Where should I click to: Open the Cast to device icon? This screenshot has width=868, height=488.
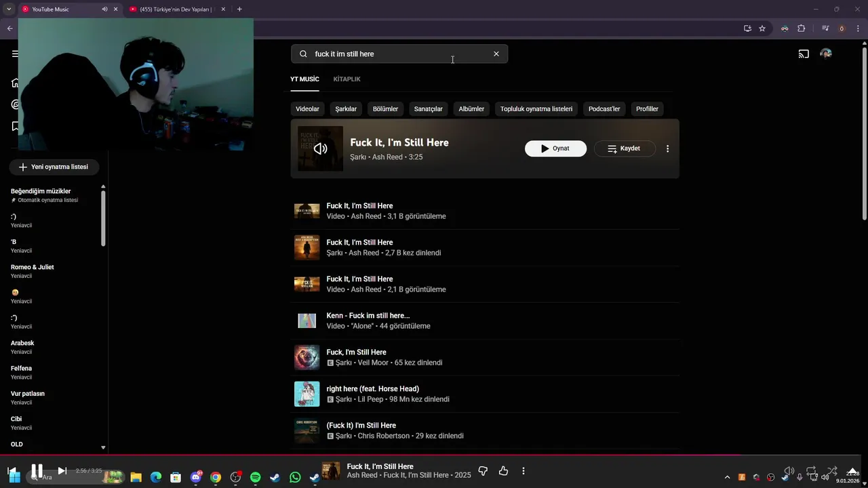point(804,54)
